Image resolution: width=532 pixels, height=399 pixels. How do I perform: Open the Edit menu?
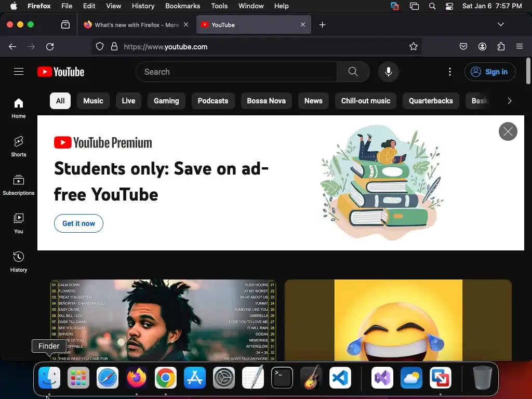[89, 6]
